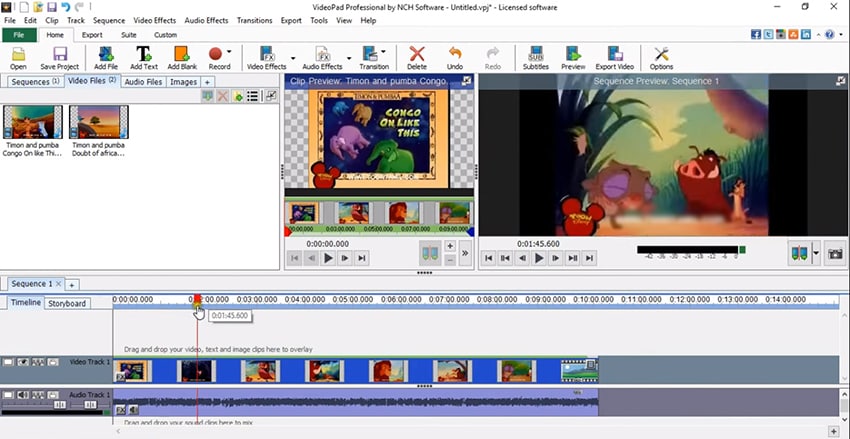Toggle the first blank box on Audio Track 1
The height and width of the screenshot is (439, 850).
click(x=8, y=395)
